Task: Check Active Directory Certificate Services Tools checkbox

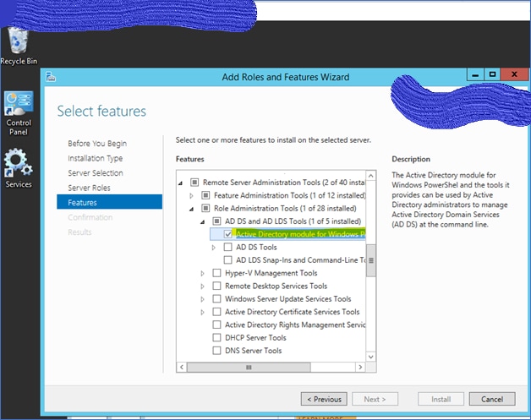Action: point(216,312)
